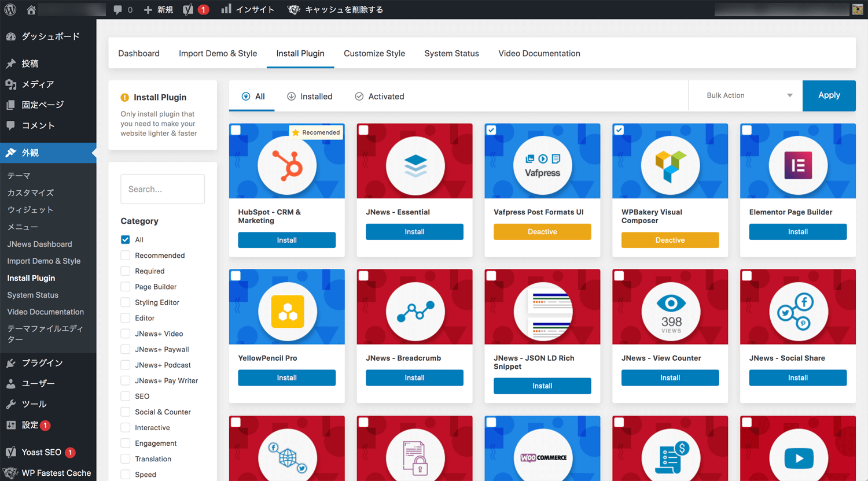Open the Video Documentation tab
The height and width of the screenshot is (481, 868).
(x=539, y=53)
